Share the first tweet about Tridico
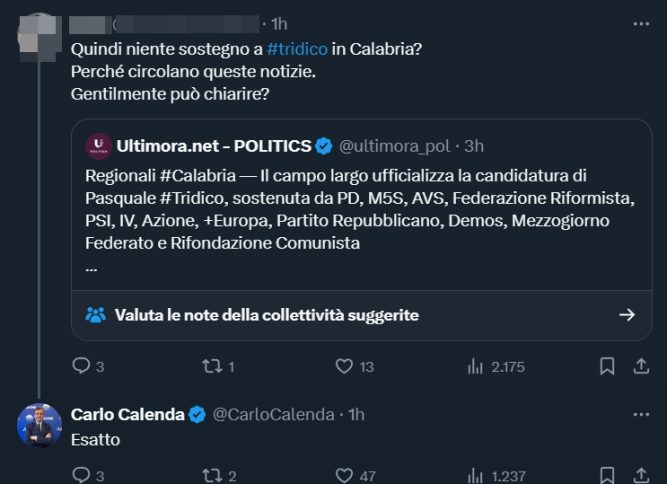This screenshot has width=667, height=484. pos(640,367)
